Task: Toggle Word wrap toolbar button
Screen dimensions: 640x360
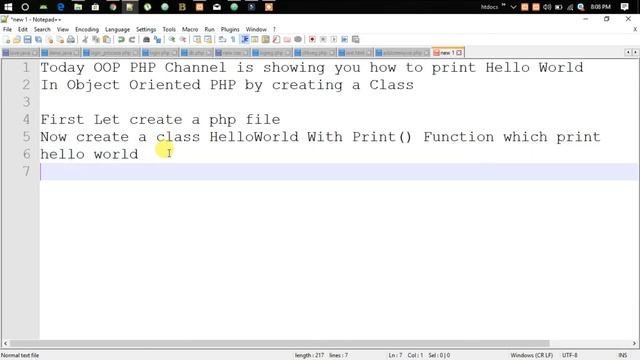Action: tap(222, 40)
